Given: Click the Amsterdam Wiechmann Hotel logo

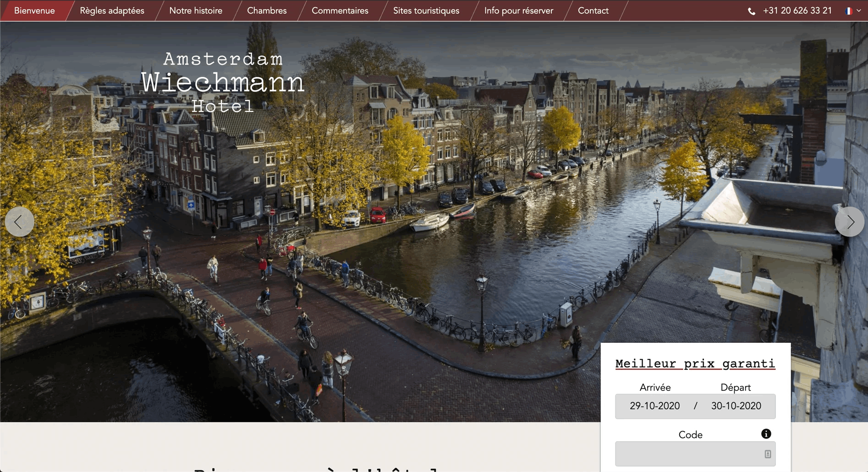Looking at the screenshot, I should (x=223, y=82).
